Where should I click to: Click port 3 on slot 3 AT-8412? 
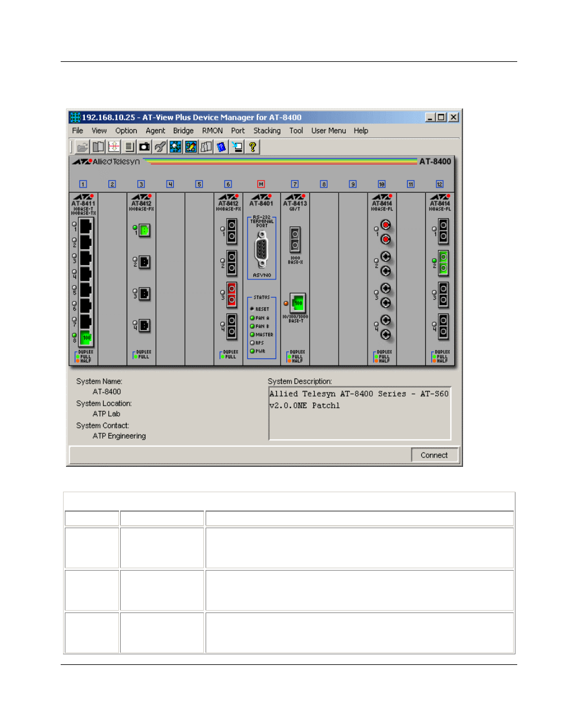(144, 294)
